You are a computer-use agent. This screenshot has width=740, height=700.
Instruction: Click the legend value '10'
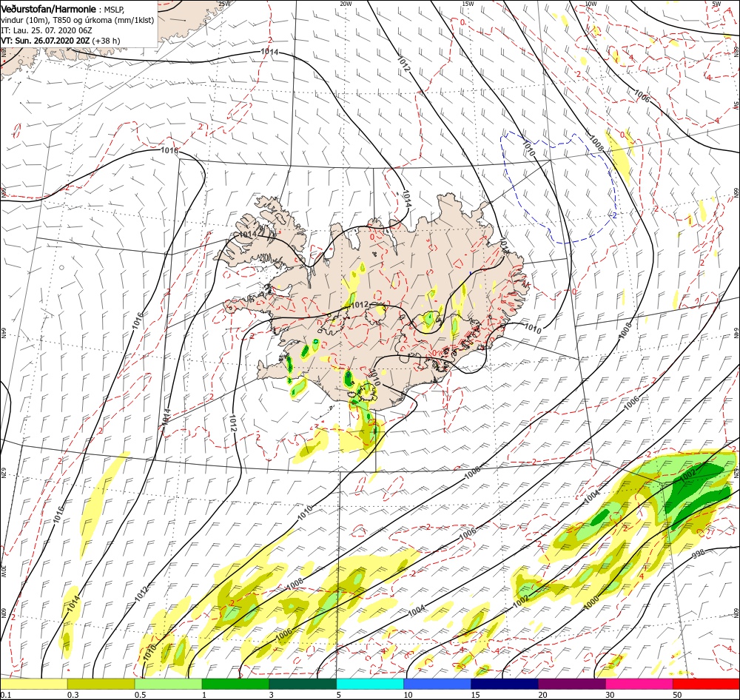(408, 695)
